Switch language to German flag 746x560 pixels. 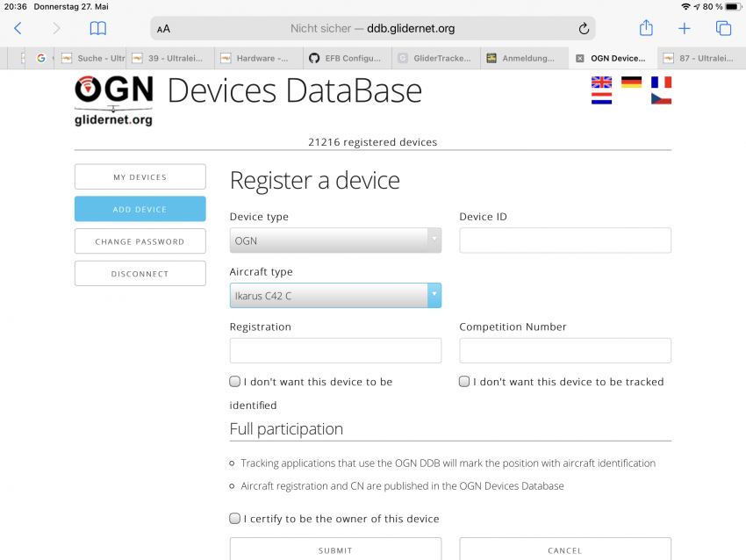(x=631, y=83)
